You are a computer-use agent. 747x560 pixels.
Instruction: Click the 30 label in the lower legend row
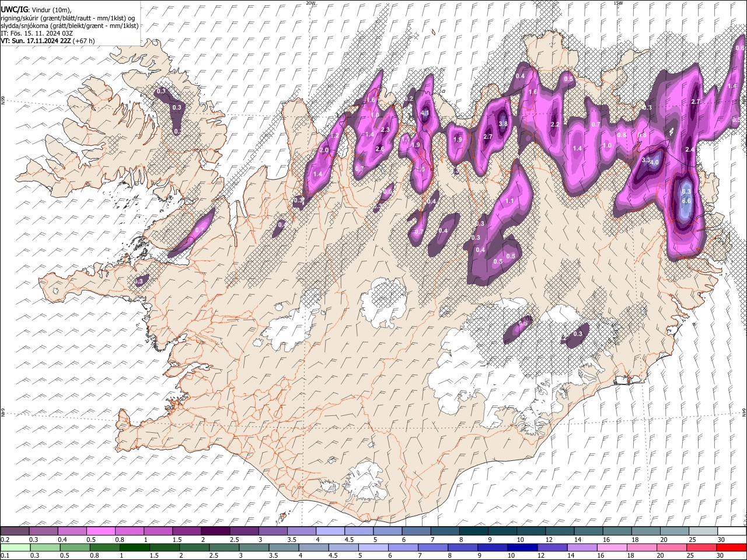(721, 555)
